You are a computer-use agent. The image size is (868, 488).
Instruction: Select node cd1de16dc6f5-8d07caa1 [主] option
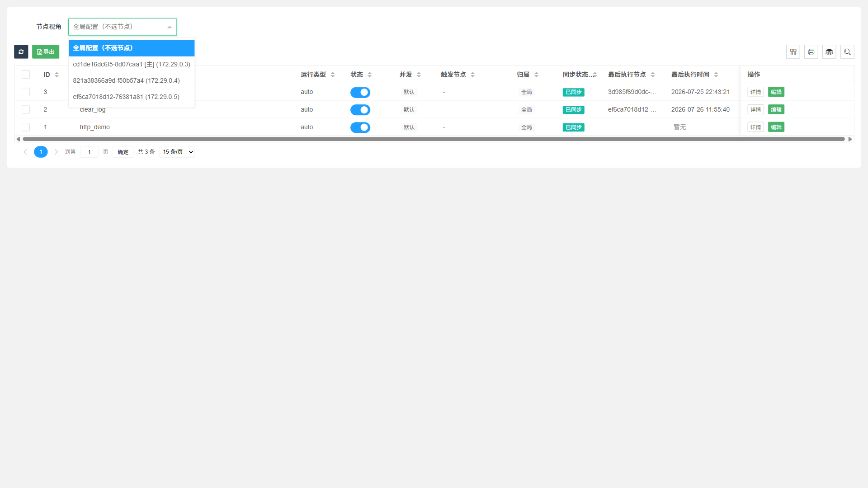pos(132,64)
